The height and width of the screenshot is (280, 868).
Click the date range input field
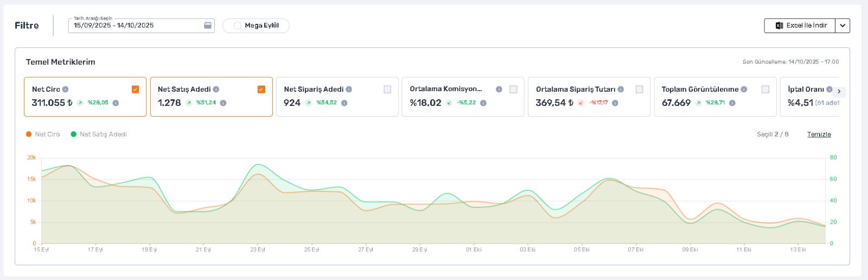pos(141,26)
